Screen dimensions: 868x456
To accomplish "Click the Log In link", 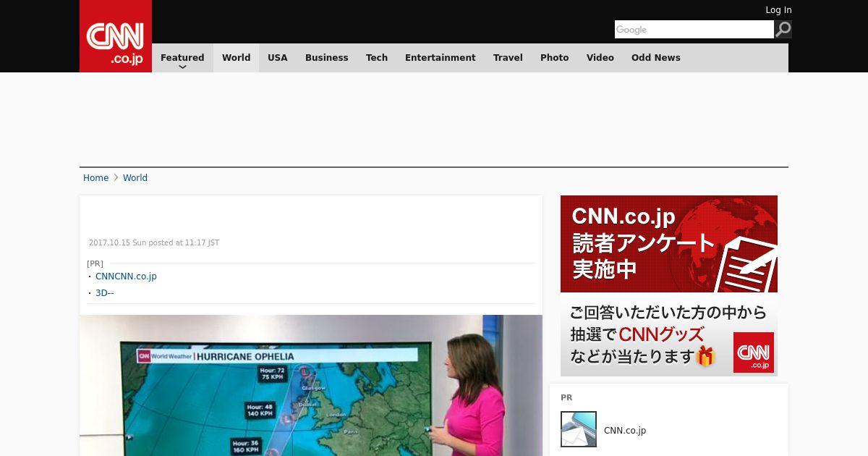I will [778, 10].
